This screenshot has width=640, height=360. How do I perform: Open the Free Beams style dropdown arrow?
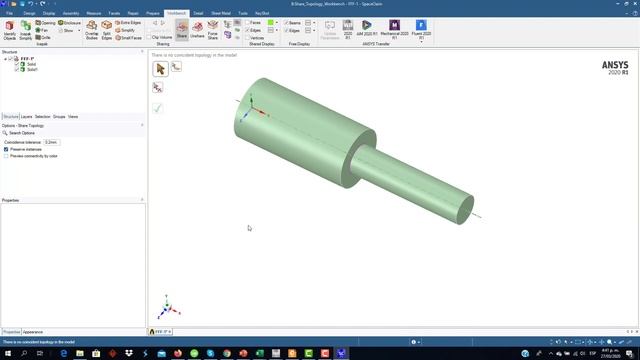[x=314, y=23]
